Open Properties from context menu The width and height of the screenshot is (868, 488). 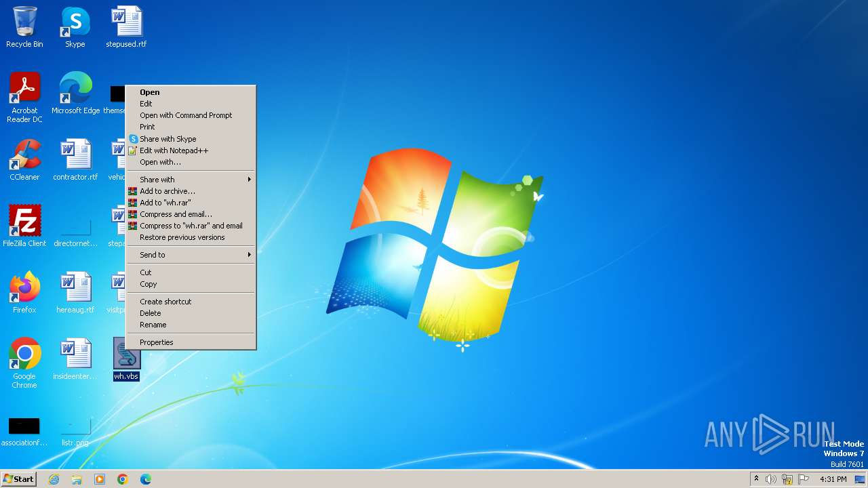[191, 342]
